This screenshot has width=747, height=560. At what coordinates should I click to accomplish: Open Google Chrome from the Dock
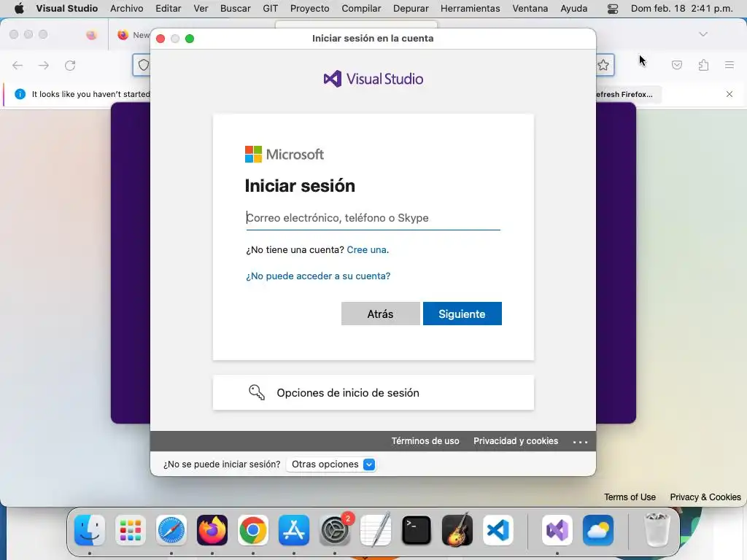click(253, 530)
